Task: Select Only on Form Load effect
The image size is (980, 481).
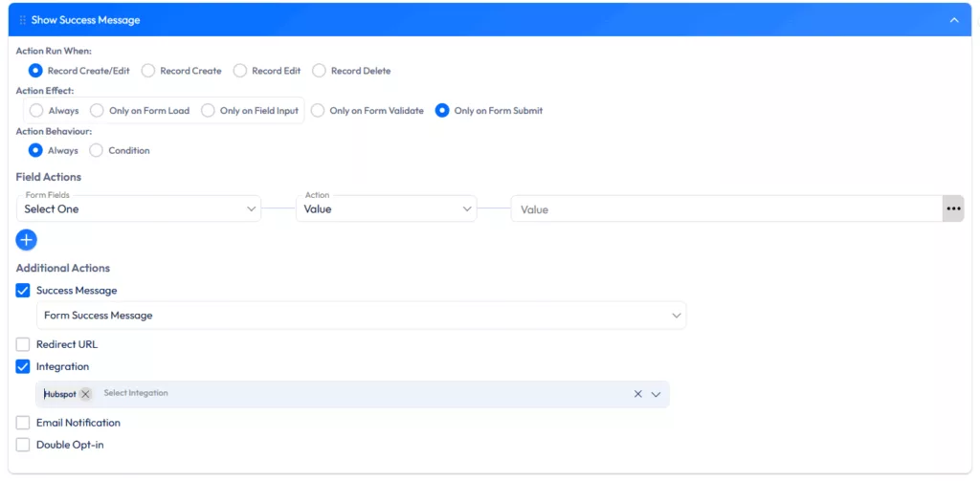Action: (98, 111)
